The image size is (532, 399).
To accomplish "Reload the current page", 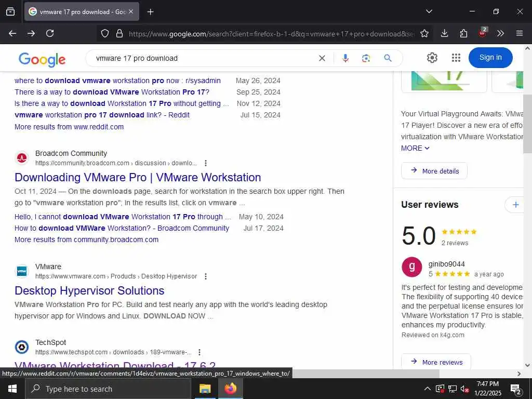I will coord(50,33).
